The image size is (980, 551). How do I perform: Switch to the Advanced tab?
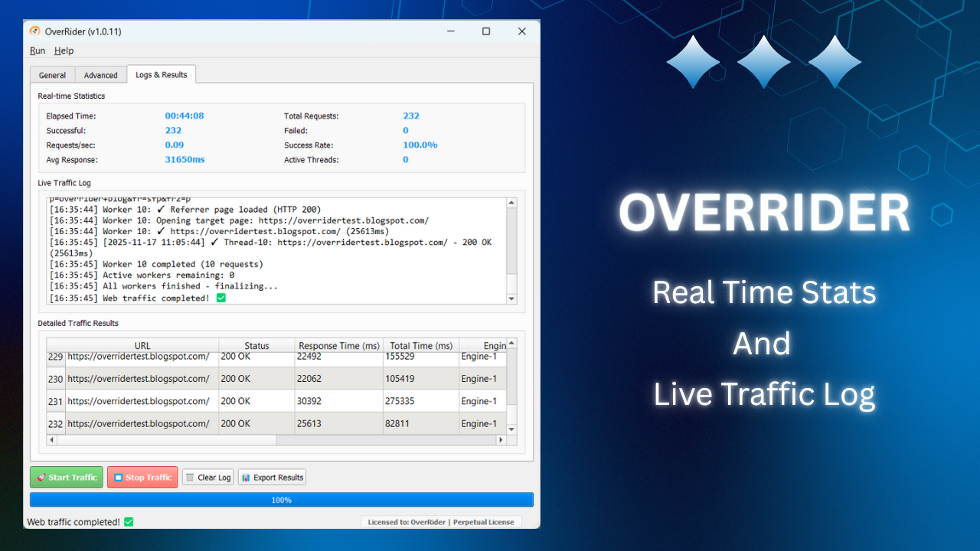pos(101,75)
